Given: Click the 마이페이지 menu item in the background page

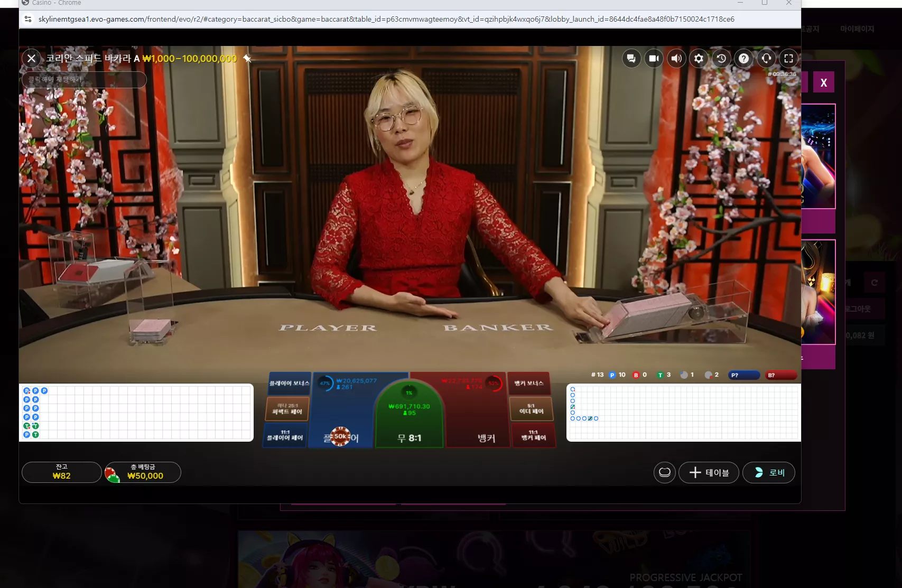Looking at the screenshot, I should 857,29.
